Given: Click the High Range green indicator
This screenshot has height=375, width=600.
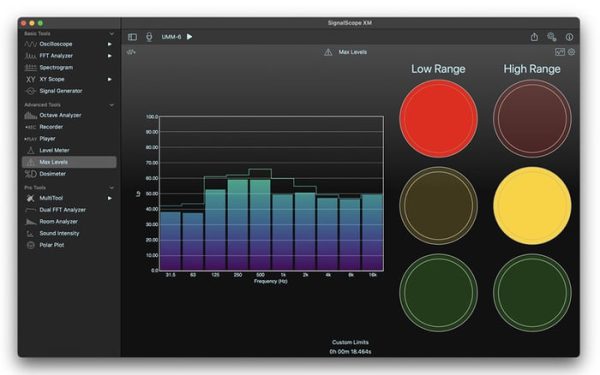Looking at the screenshot, I should coord(532,293).
